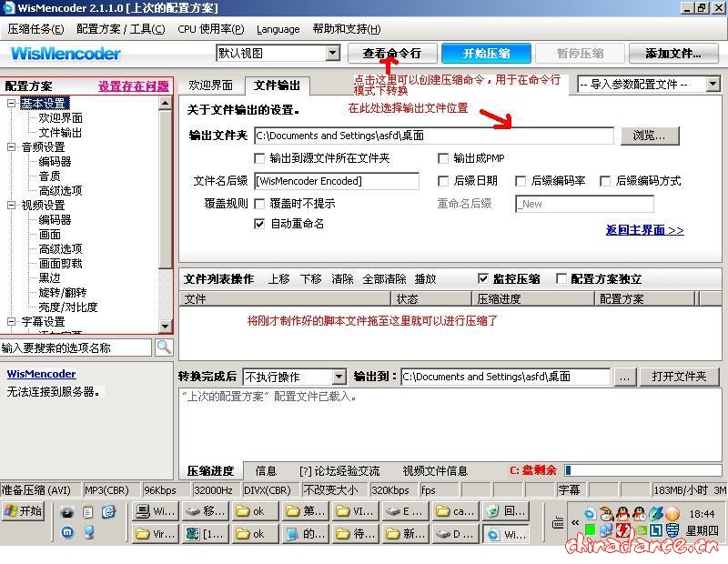This screenshot has width=728, height=564.
Task: Click the QQ penguin icon in system tray
Action: pyautogui.click(x=623, y=514)
